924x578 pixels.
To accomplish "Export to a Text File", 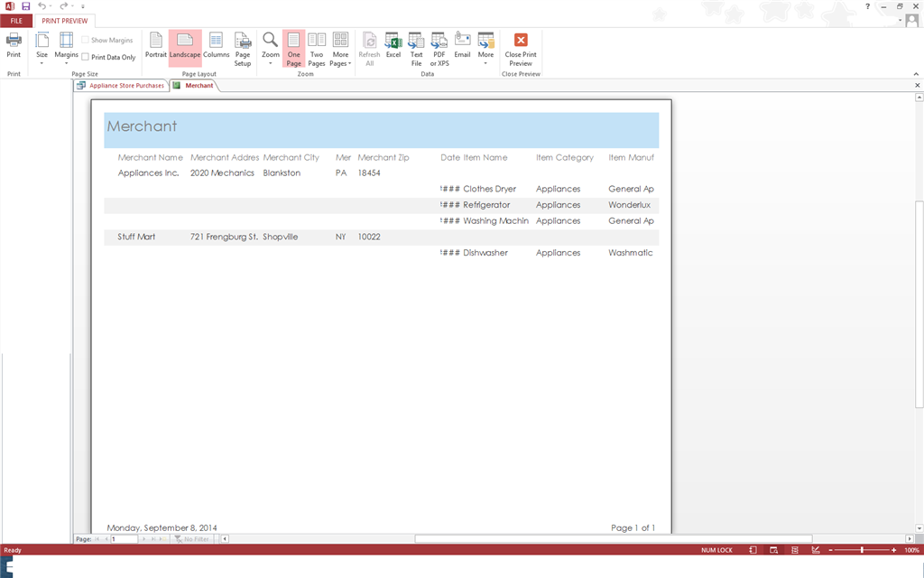I will click(416, 49).
